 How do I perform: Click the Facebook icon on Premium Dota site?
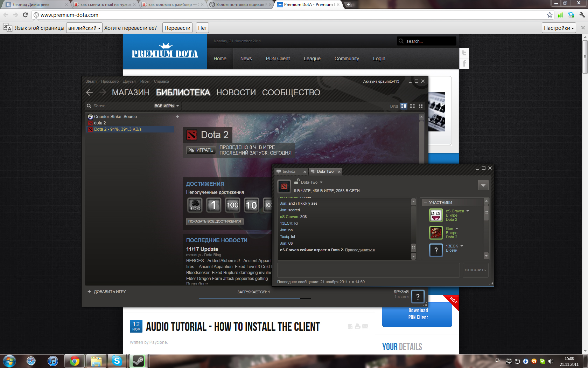464,63
